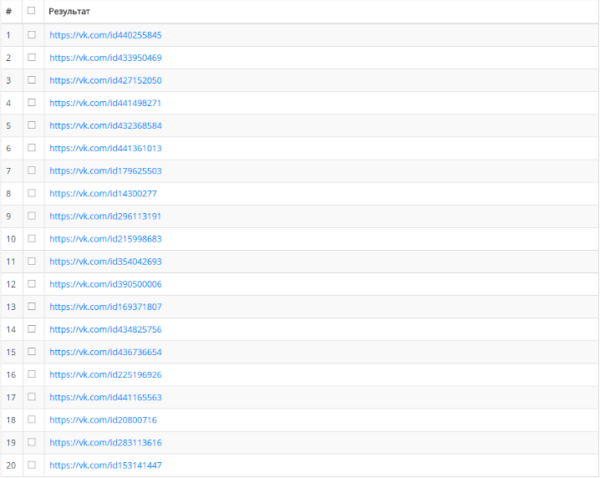Check the box for row 11

pyautogui.click(x=32, y=261)
